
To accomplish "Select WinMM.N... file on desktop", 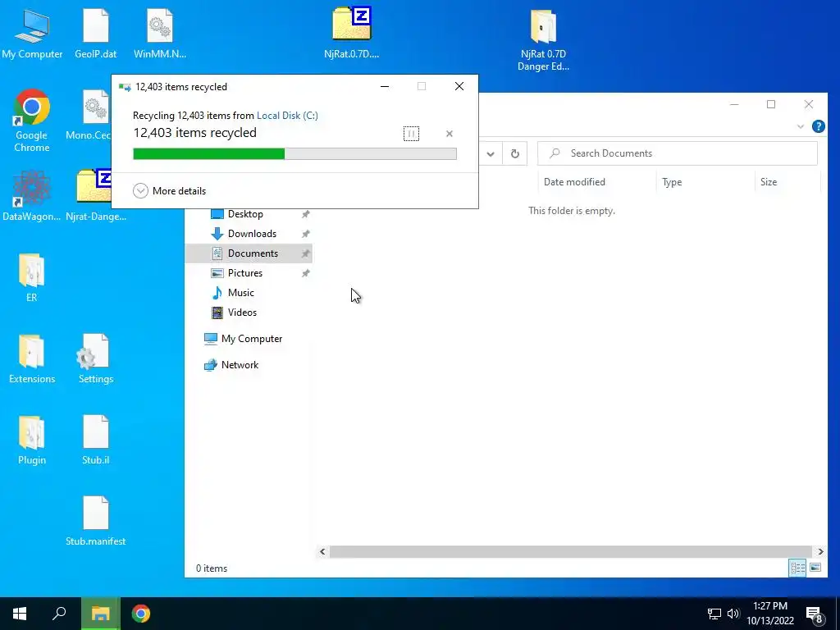I will click(x=160, y=33).
